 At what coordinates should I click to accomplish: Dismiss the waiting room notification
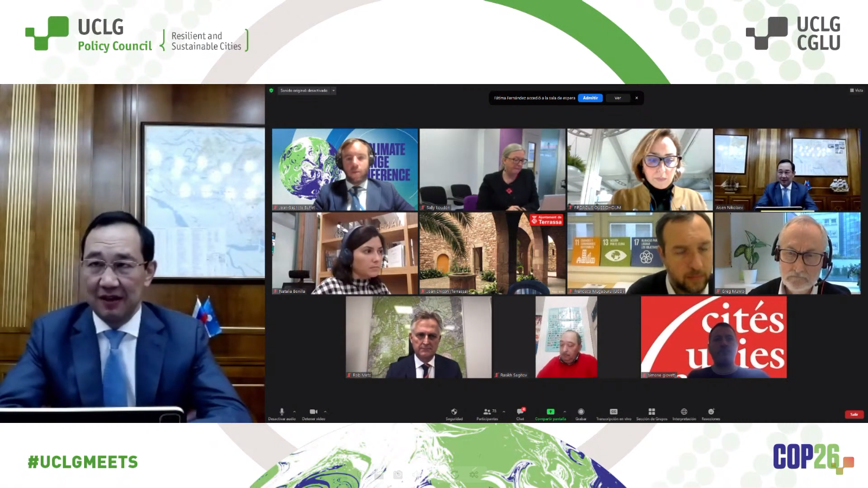(x=636, y=98)
